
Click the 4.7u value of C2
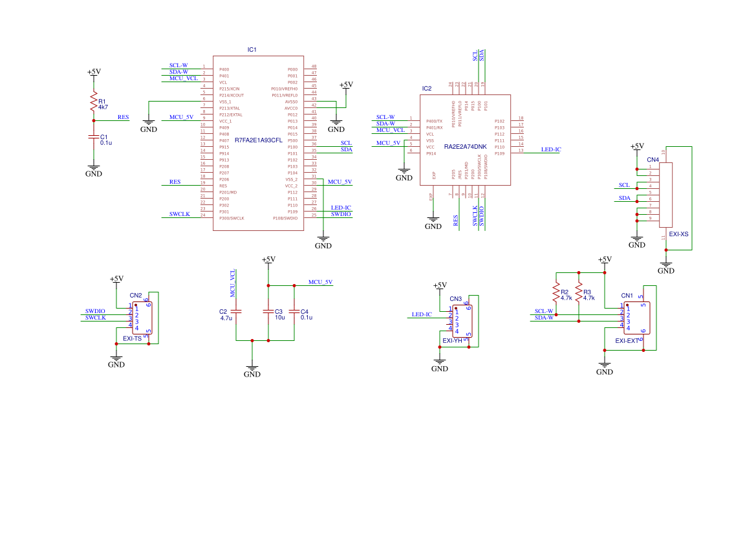pyautogui.click(x=226, y=318)
